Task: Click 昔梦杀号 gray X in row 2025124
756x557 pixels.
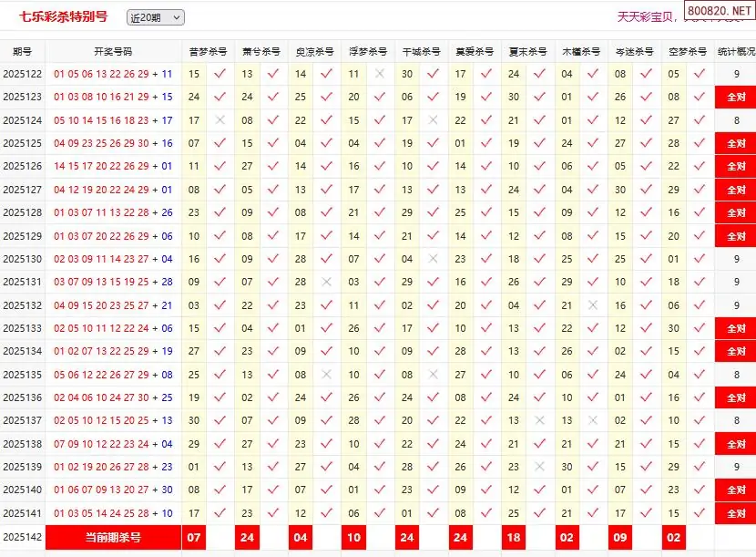Action: 220,120
